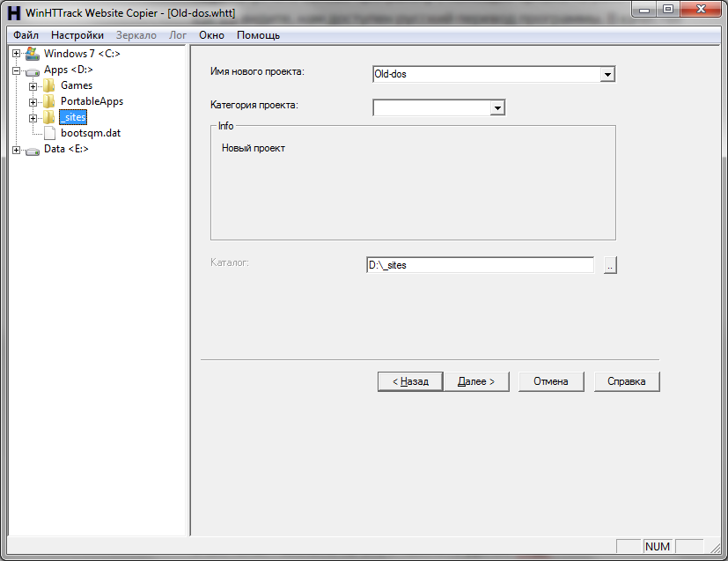728x561 pixels.
Task: Click into the Old-dos project name field
Action: click(x=487, y=74)
